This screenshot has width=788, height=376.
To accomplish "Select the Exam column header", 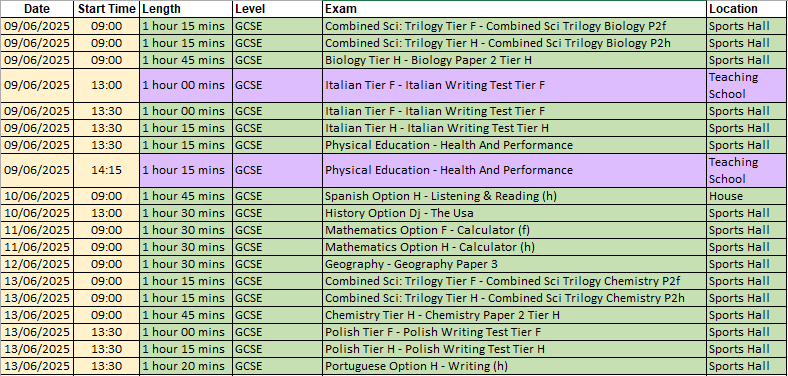I will [515, 9].
